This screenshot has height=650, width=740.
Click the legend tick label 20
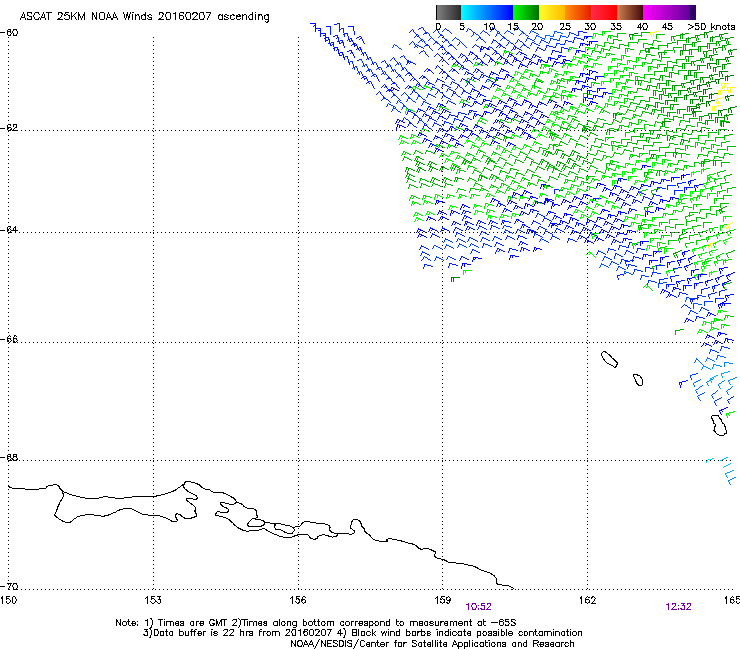point(538,27)
